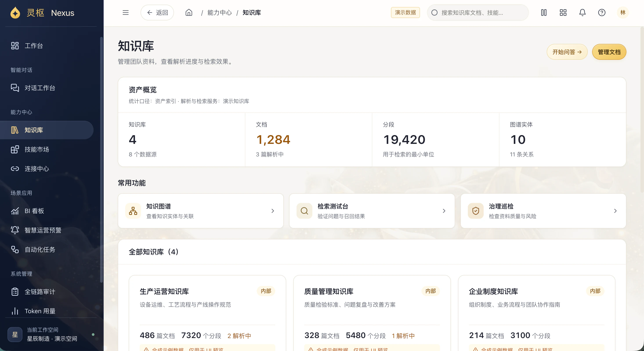Image resolution: width=644 pixels, height=351 pixels.
Task: Click the 内部 tag on 生产运营知识库
Action: pyautogui.click(x=266, y=291)
